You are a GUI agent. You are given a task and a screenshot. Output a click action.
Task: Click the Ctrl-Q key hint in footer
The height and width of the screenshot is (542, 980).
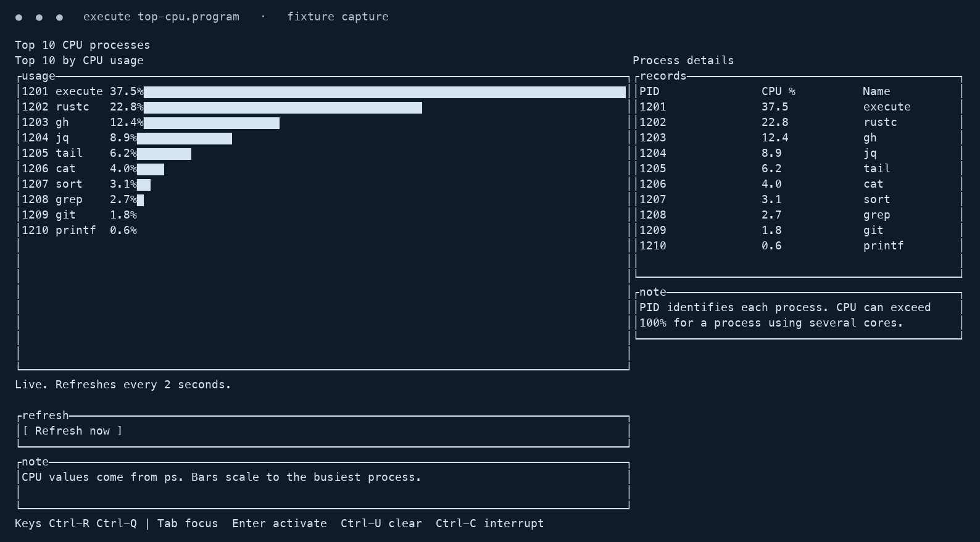coord(117,523)
